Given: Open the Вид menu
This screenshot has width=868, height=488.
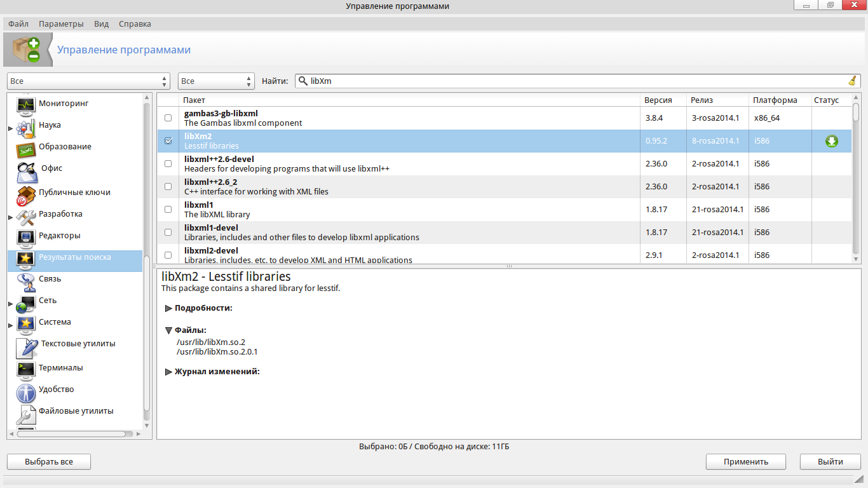Looking at the screenshot, I should click(102, 24).
